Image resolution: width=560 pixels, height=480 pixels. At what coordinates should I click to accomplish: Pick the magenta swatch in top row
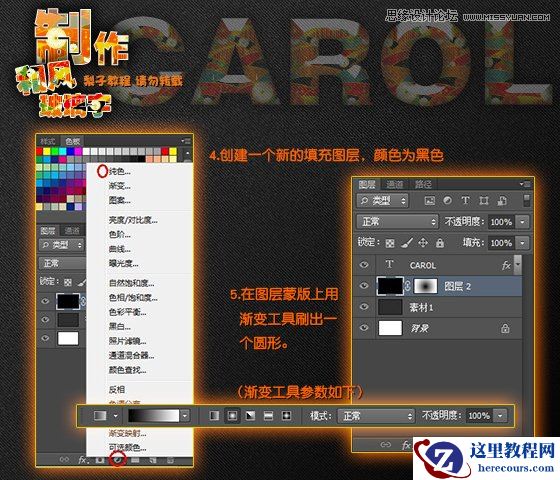coord(78,151)
